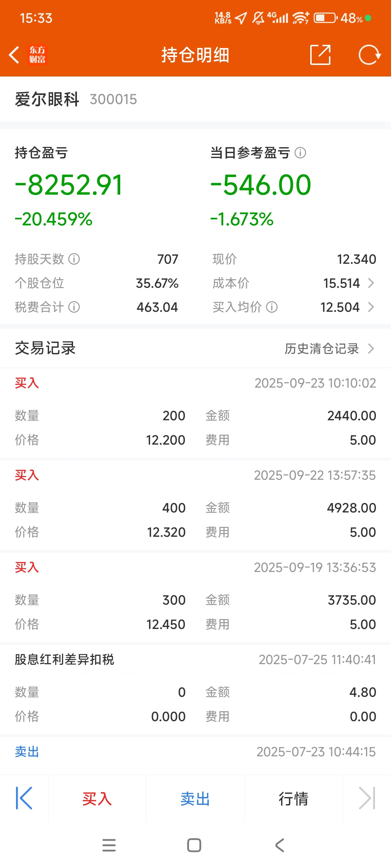Open the 历史清仓记录 link
Viewport: 391px width, 868px height.
point(321,349)
